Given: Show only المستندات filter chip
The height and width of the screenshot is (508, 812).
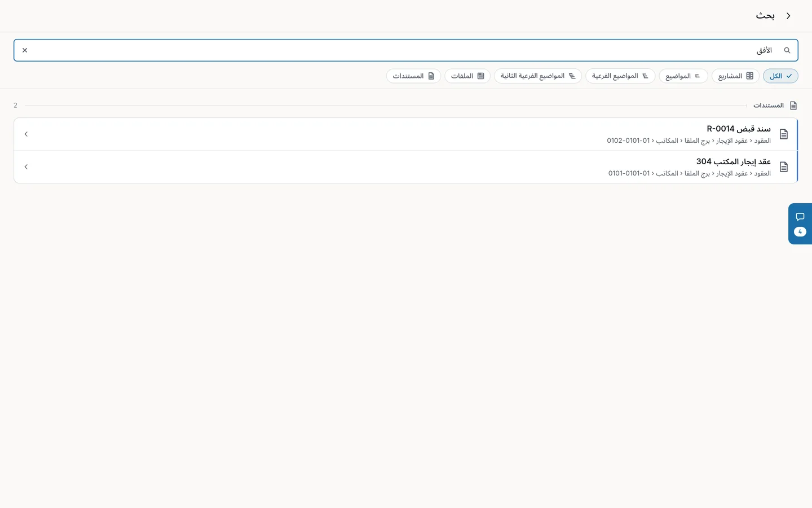Looking at the screenshot, I should point(413,76).
